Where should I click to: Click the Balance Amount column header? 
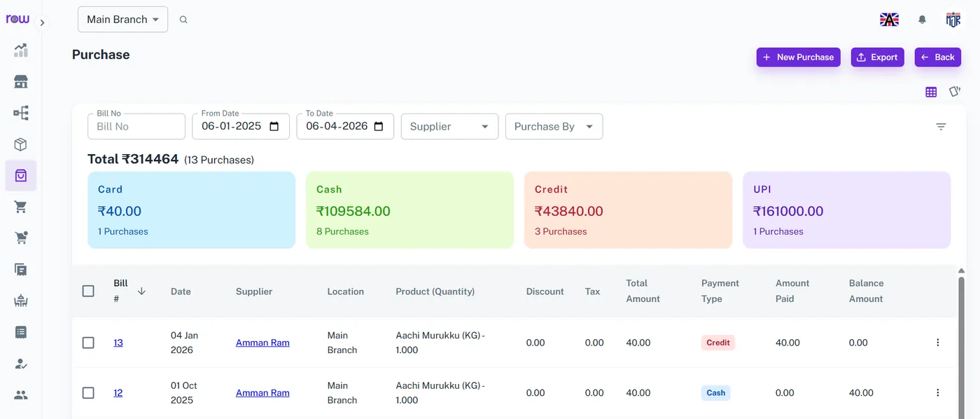pos(867,291)
